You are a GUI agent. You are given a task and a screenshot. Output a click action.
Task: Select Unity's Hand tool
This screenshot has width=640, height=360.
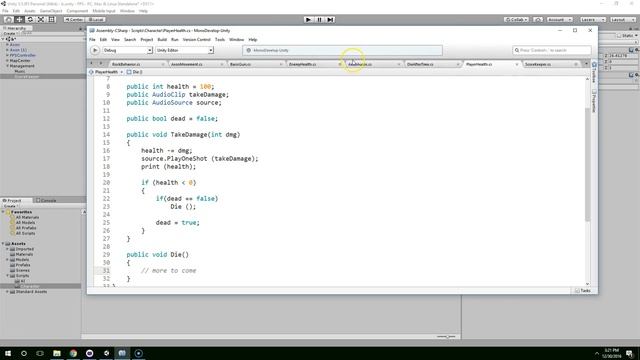pyautogui.click(x=8, y=20)
